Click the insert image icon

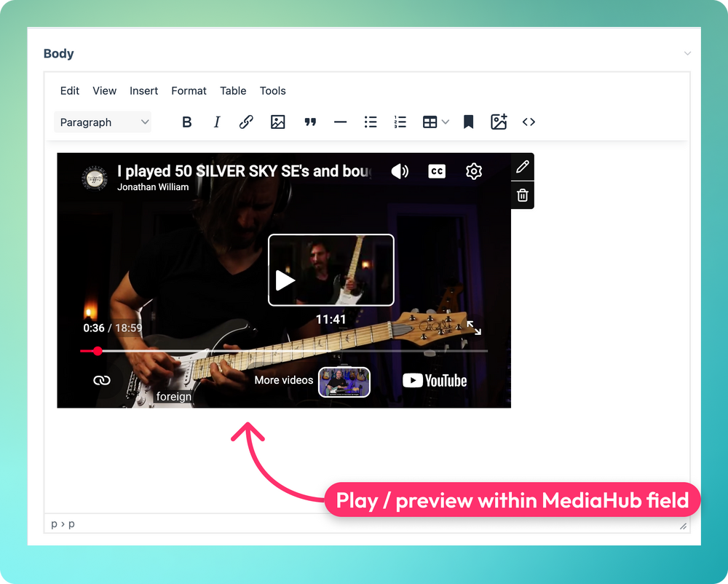(277, 122)
